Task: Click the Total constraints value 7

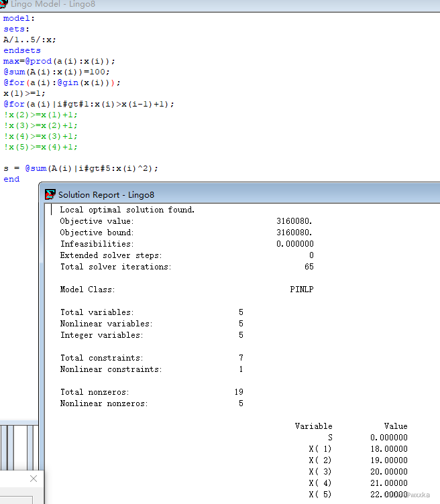Action: tap(241, 358)
